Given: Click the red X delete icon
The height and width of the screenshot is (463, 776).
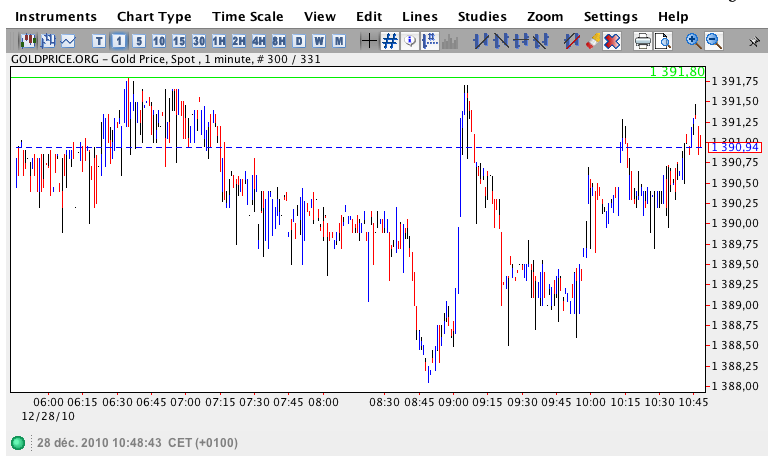Looking at the screenshot, I should pos(611,41).
